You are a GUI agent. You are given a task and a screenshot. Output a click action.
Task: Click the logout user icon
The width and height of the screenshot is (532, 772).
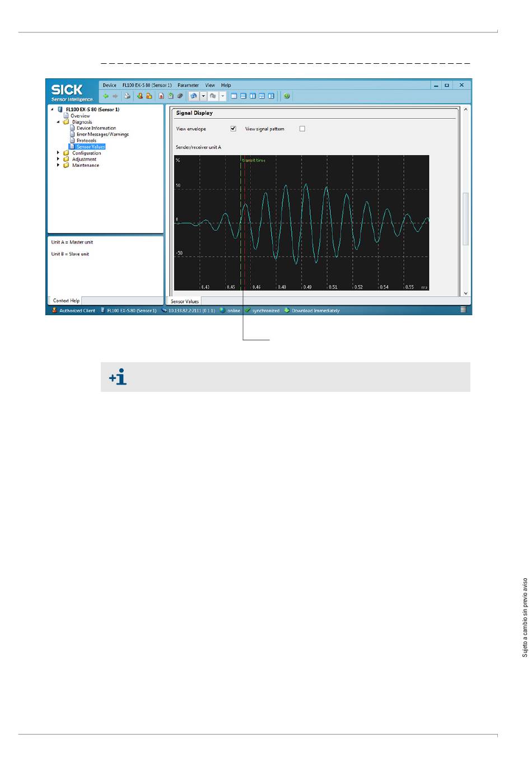[x=149, y=96]
